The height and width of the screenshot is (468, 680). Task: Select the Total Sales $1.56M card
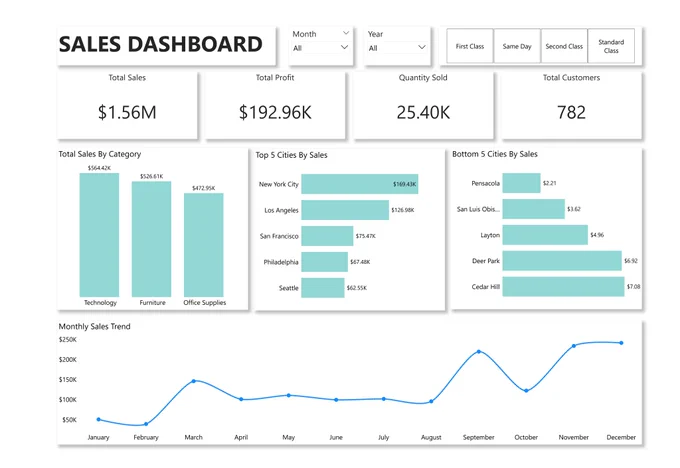(127, 105)
